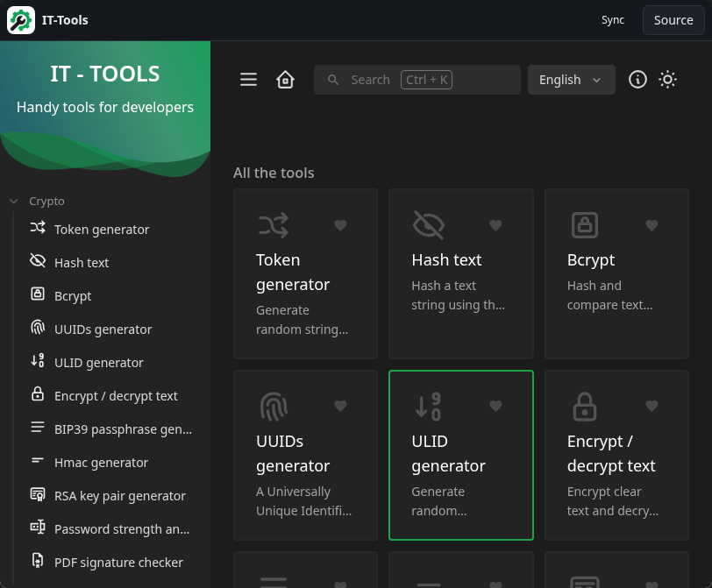This screenshot has width=712, height=588.
Task: Click the padlock icon on Encrypt / decrypt card
Action: point(584,407)
